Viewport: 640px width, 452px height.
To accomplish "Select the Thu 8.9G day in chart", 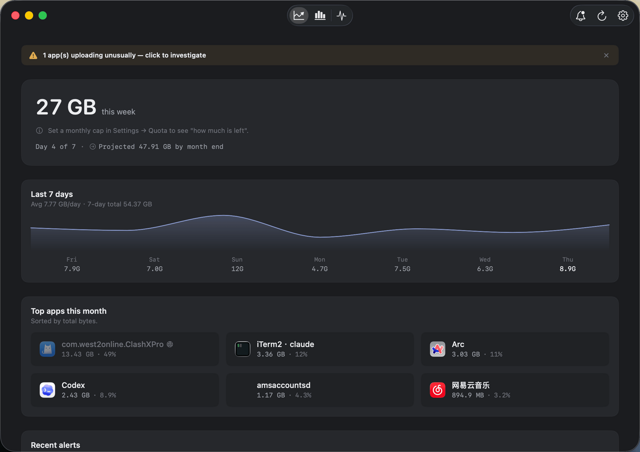I will (568, 264).
